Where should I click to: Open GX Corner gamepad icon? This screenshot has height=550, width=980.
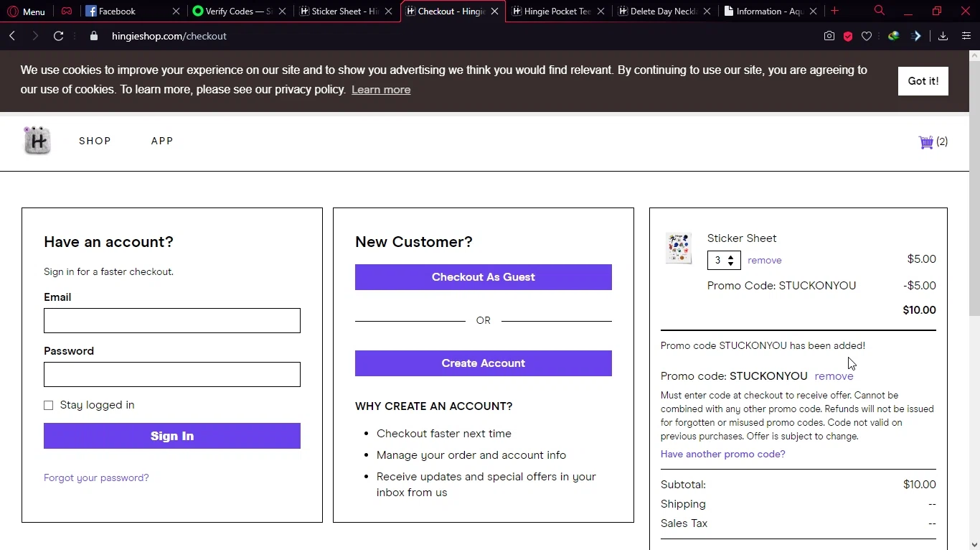coord(67,11)
